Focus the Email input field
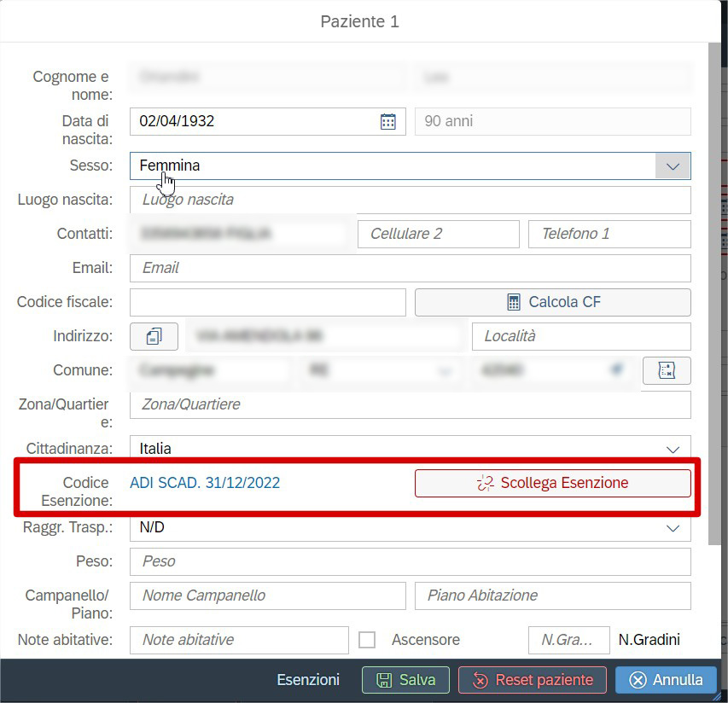 (410, 268)
